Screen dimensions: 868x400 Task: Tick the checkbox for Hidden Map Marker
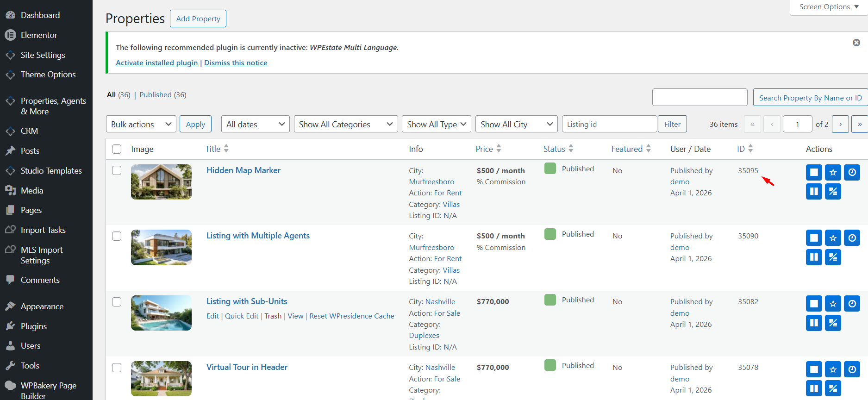tap(117, 170)
